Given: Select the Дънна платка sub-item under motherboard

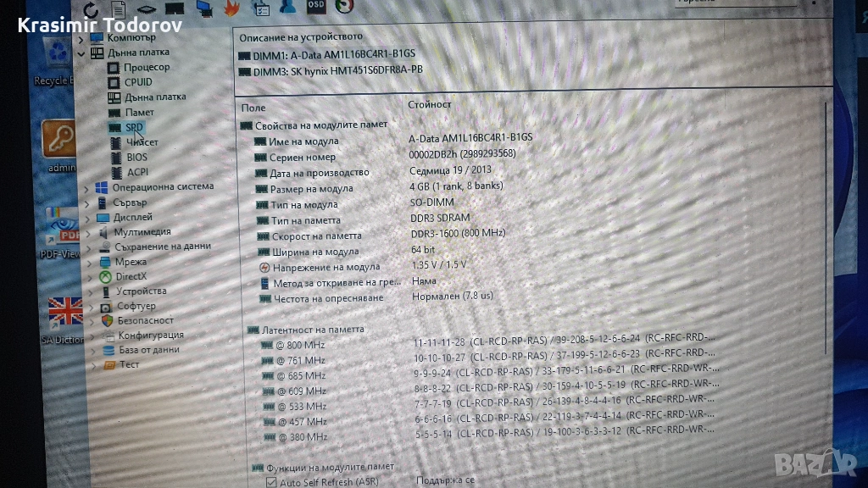Looking at the screenshot, I should click(155, 97).
